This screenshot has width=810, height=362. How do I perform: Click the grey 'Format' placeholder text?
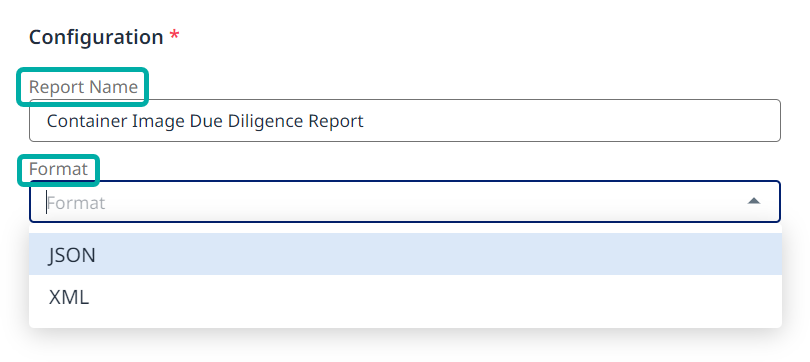76,202
